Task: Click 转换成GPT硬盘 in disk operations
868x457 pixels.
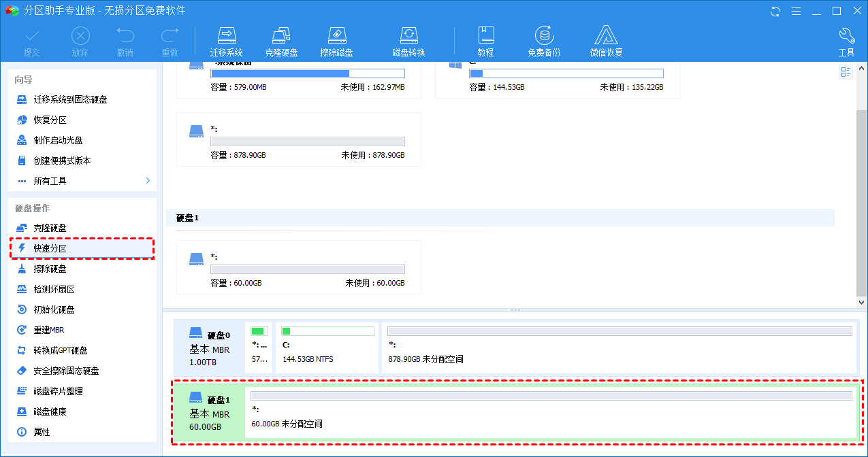Action: click(x=61, y=350)
